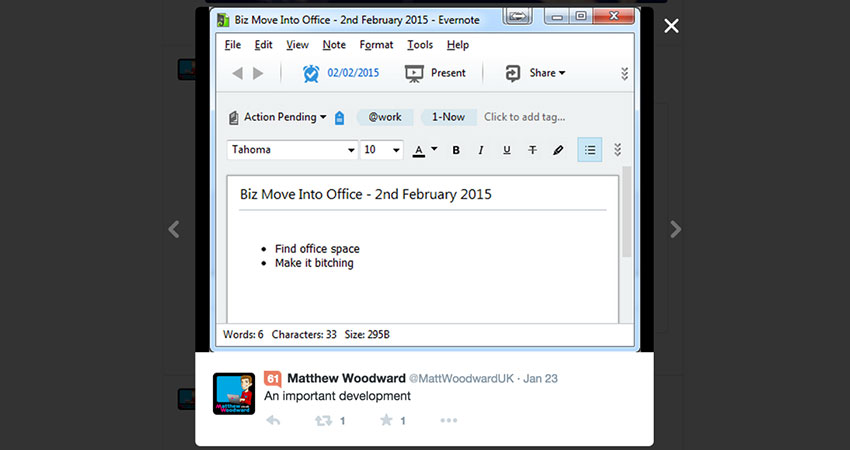This screenshot has height=450, width=850.
Task: Click Matthew Woodward's profile avatar
Action: (x=234, y=394)
